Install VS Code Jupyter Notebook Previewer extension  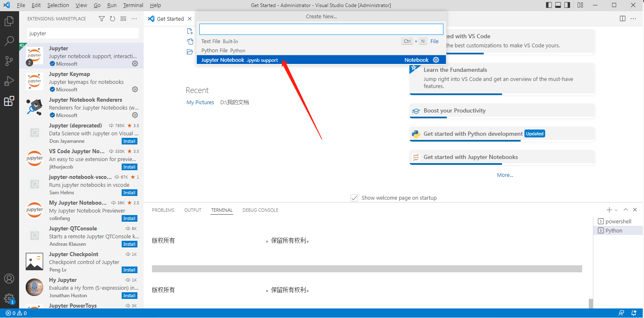click(x=130, y=167)
